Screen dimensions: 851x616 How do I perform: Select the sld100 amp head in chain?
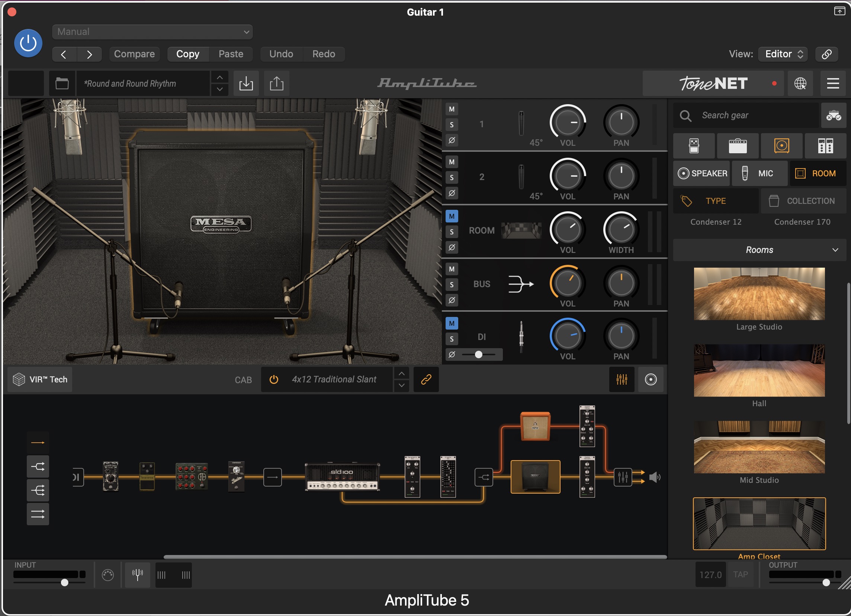point(342,477)
